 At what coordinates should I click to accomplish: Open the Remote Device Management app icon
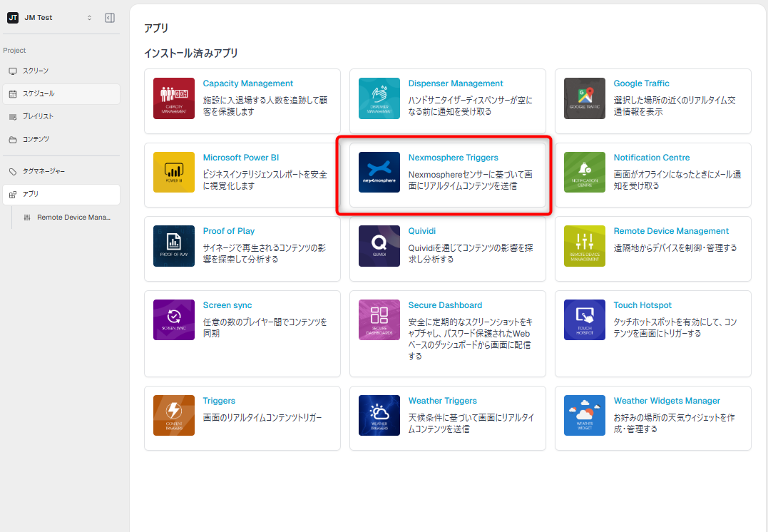point(584,246)
